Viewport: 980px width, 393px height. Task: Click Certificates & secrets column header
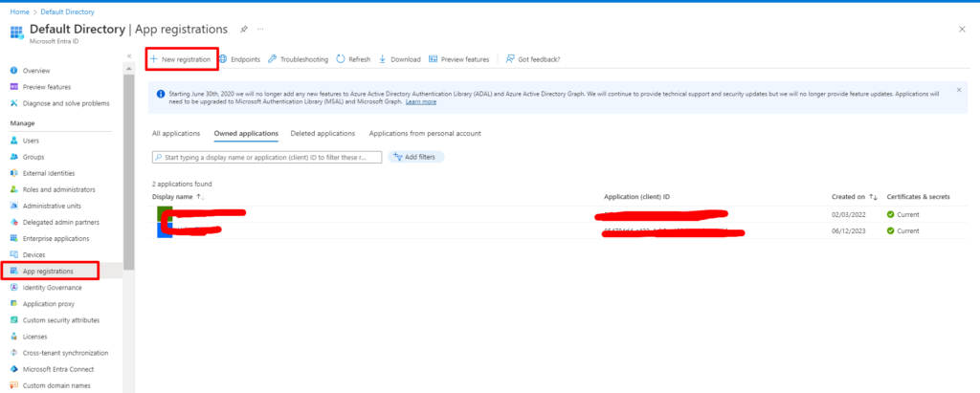tap(918, 197)
